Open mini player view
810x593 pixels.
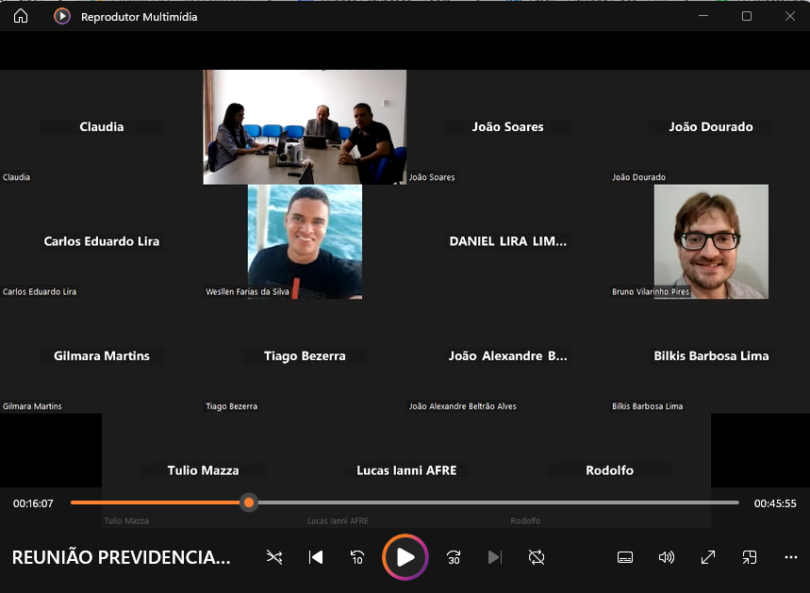click(x=749, y=557)
